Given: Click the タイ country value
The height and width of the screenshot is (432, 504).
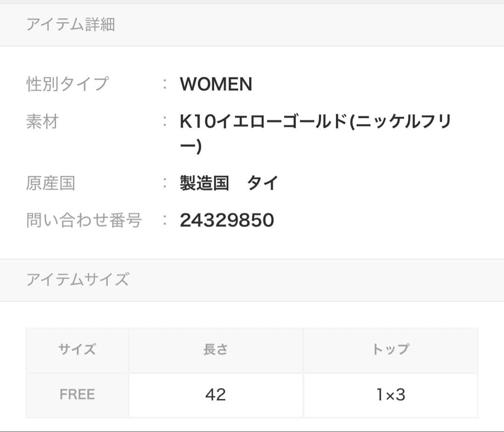Looking at the screenshot, I should click(263, 183).
